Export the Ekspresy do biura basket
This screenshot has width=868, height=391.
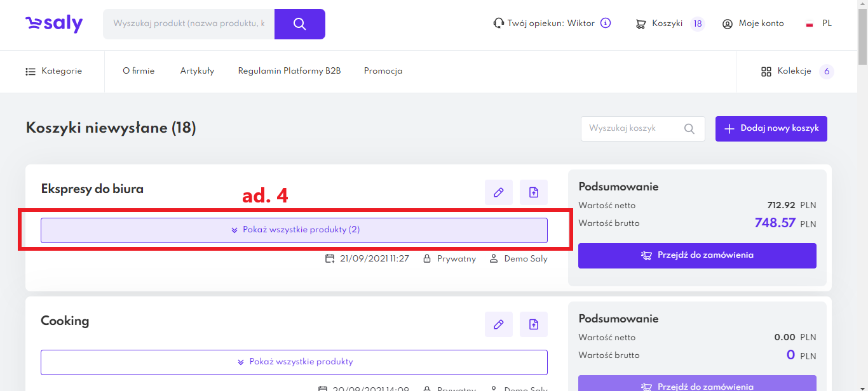[x=534, y=192]
